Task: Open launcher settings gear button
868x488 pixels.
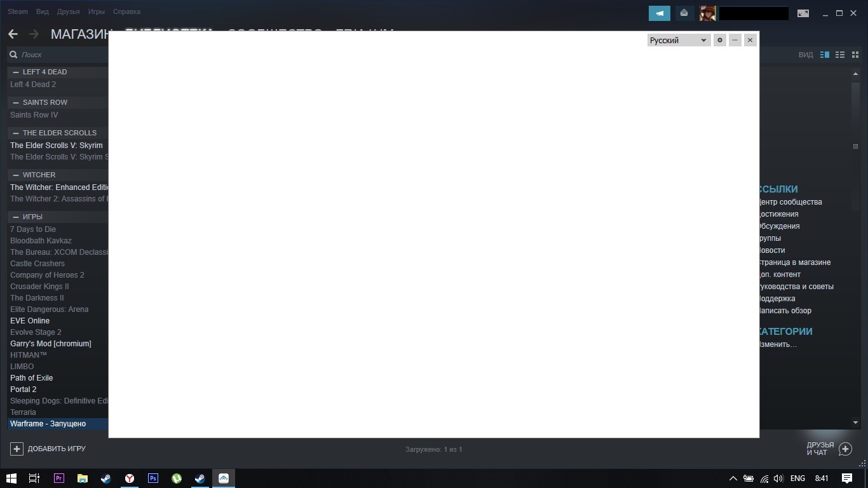Action: (x=720, y=40)
